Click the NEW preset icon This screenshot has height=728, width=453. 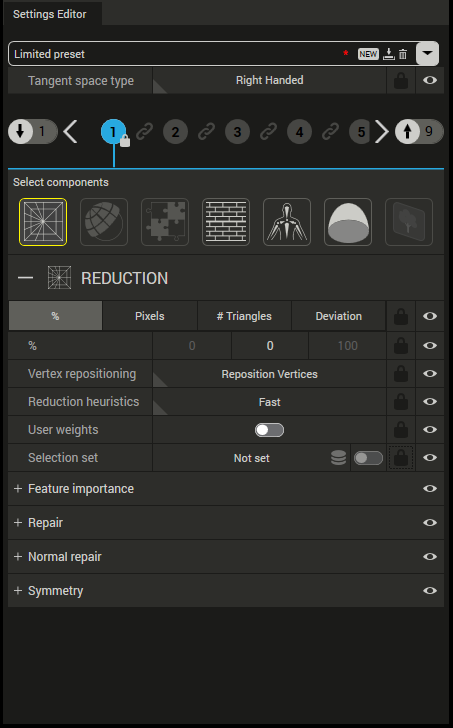368,54
